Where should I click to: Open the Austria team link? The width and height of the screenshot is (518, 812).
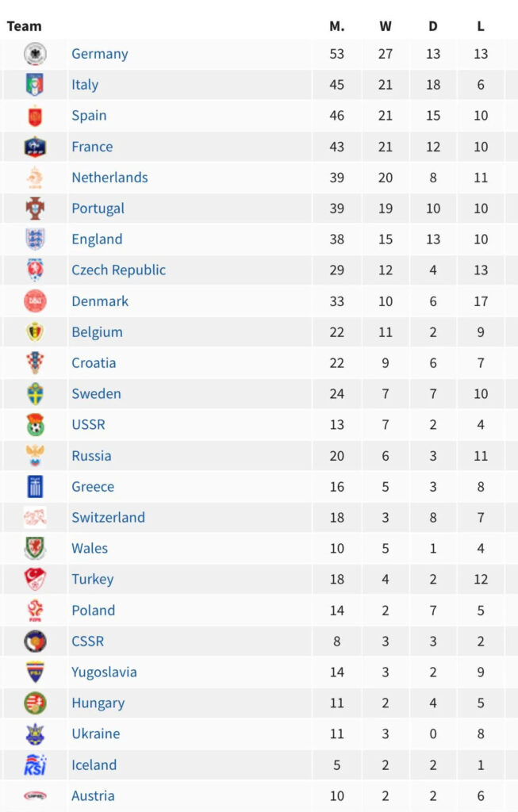[94, 795]
